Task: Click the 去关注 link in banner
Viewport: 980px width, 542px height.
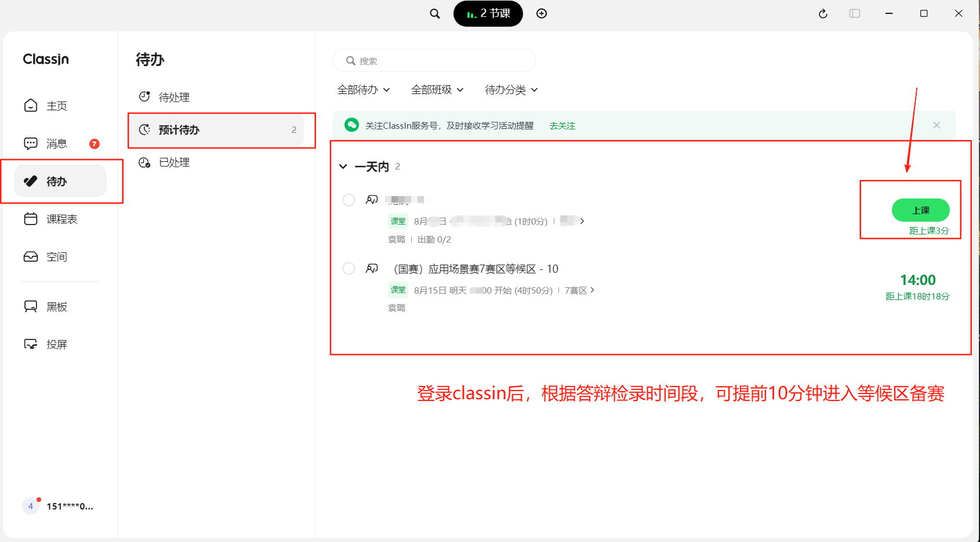Action: 562,125
